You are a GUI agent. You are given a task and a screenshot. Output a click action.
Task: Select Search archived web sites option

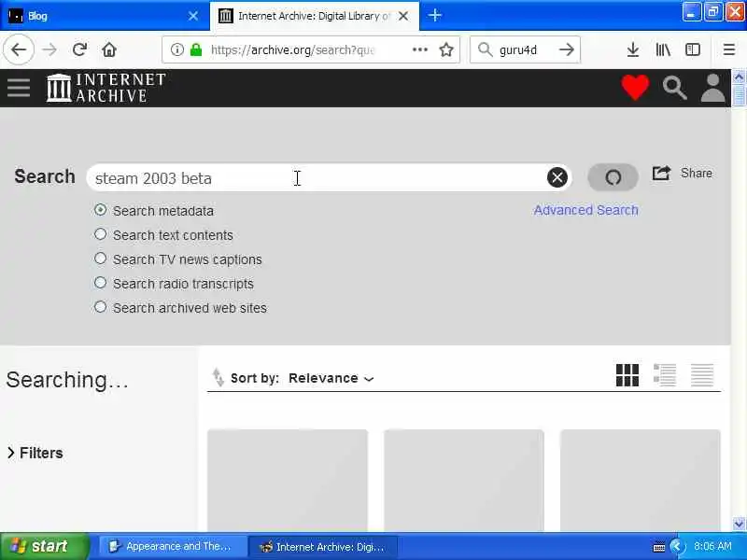100,307
